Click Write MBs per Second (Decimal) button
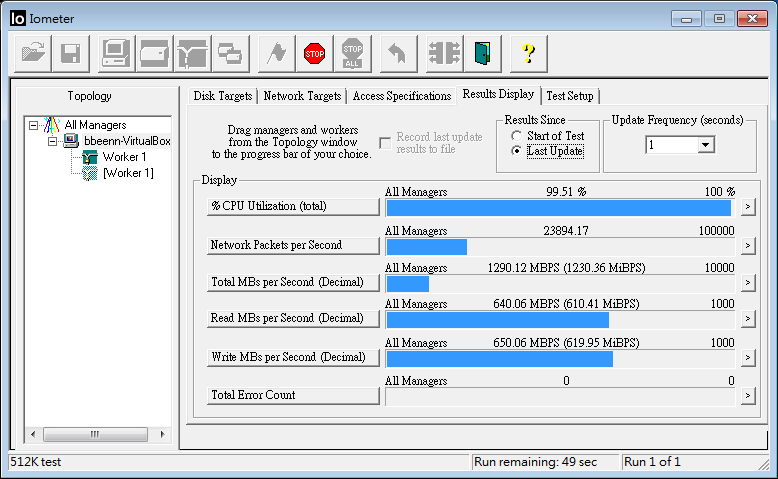The height and width of the screenshot is (479, 778). 293,357
